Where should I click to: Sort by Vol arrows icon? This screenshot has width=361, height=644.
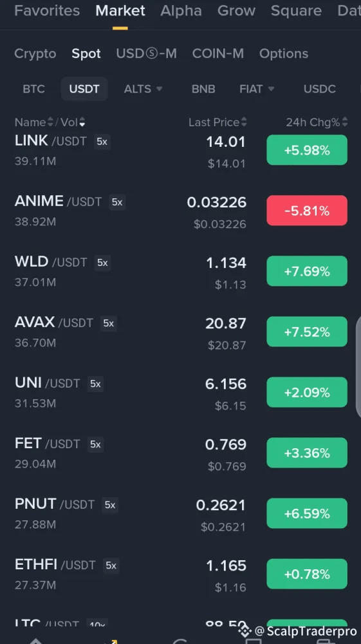coord(82,122)
